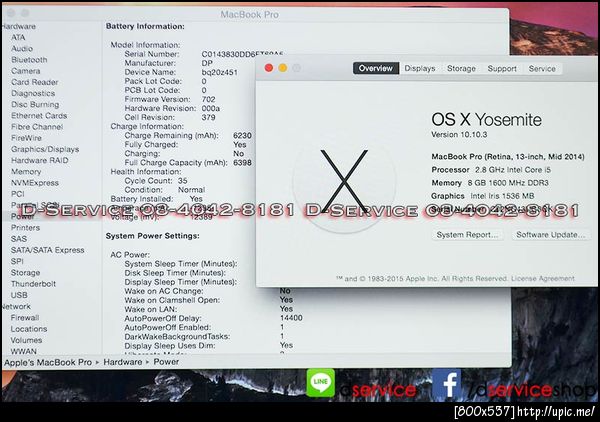Select USB in the sidebar
The height and width of the screenshot is (422, 600).
click(19, 295)
